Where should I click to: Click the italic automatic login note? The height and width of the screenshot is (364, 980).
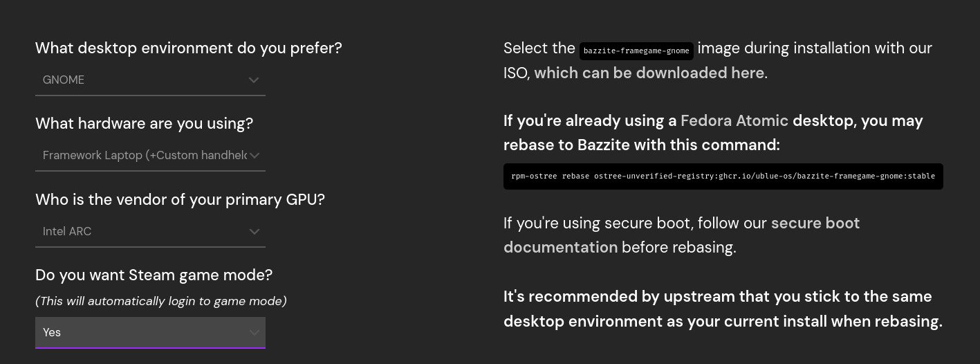[160, 301]
